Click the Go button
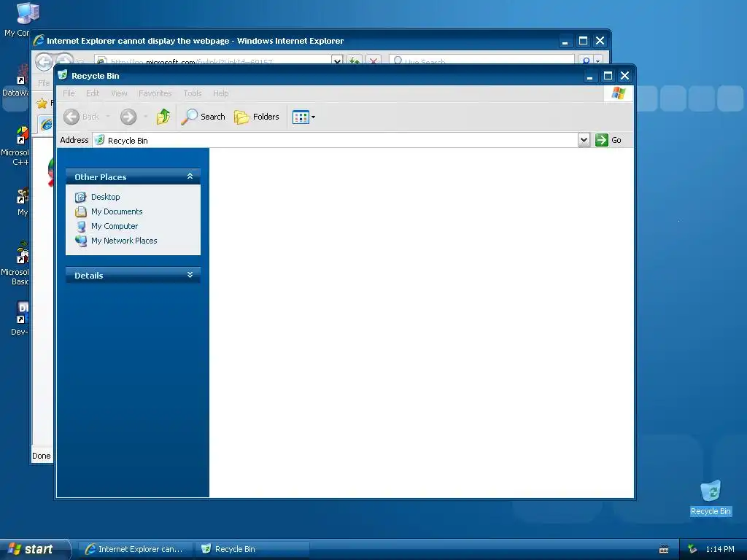Viewport: 747px width, 560px height. coord(608,140)
